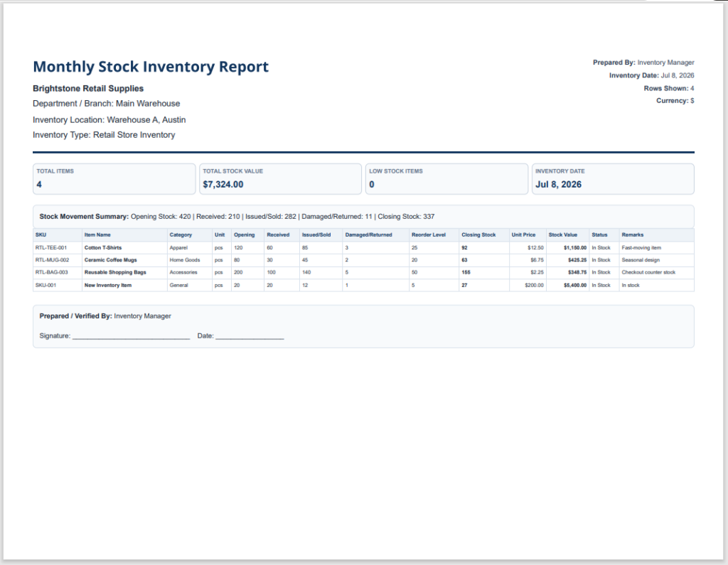This screenshot has height=565, width=728.
Task: Click the Inventory Date summary card
Action: [x=613, y=178]
